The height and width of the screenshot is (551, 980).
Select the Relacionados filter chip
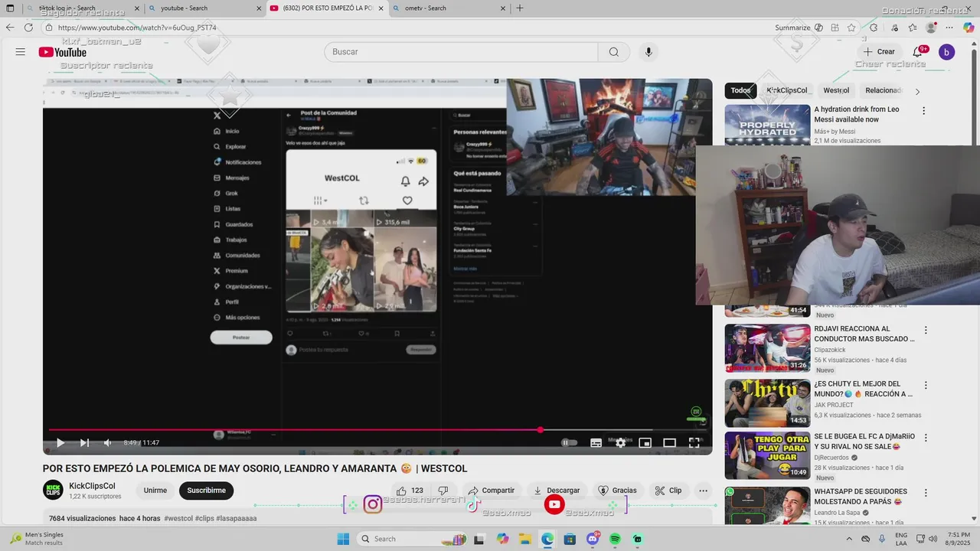pyautogui.click(x=884, y=90)
